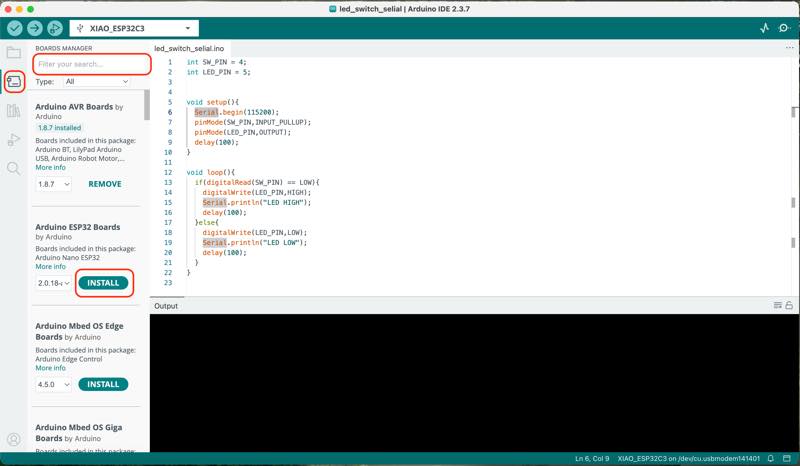
Task: Click the user account icon in sidebar
Action: pos(14,439)
